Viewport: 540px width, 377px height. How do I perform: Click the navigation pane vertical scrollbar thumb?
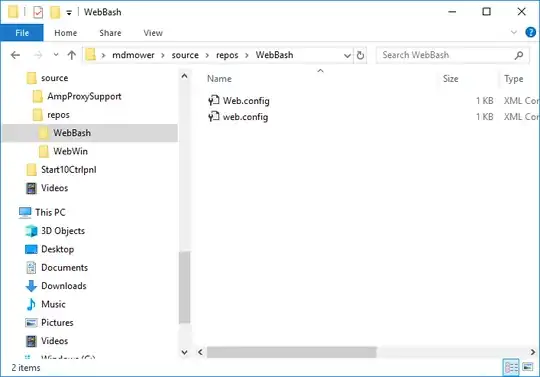pyautogui.click(x=185, y=287)
